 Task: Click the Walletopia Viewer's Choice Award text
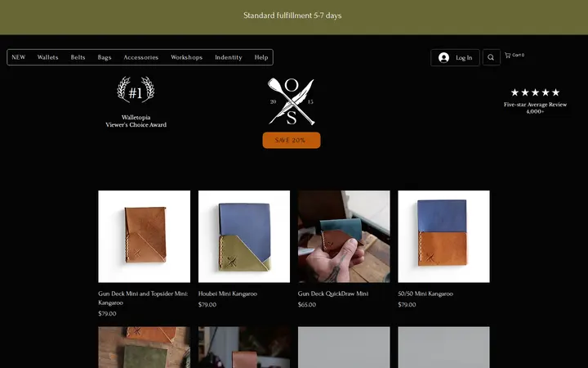point(136,121)
